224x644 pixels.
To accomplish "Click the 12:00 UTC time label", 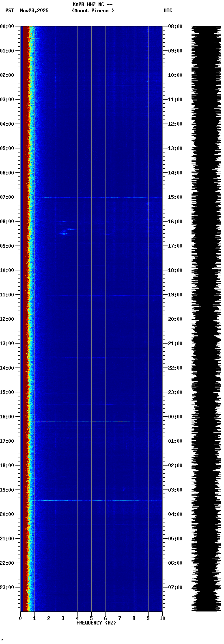I will (x=175, y=124).
